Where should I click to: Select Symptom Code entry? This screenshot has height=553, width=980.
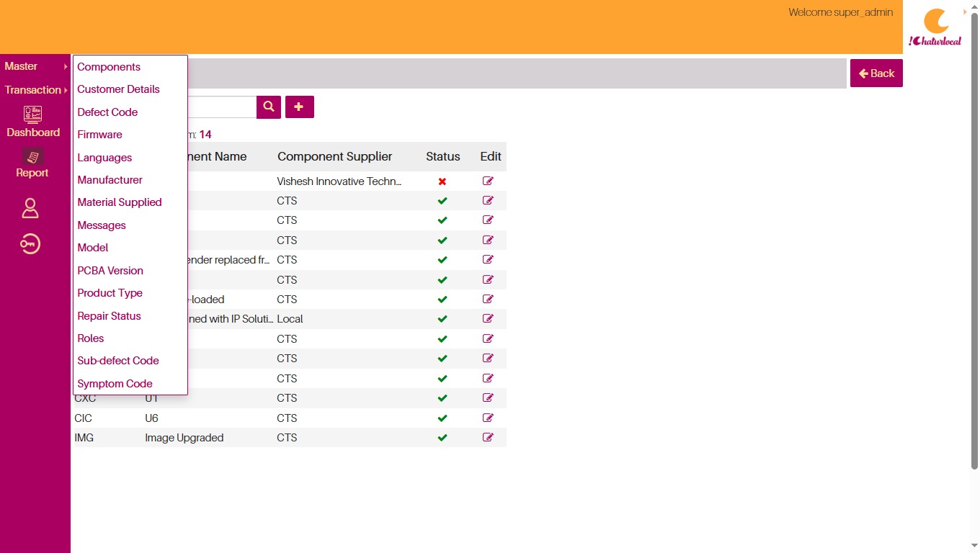[x=115, y=384]
